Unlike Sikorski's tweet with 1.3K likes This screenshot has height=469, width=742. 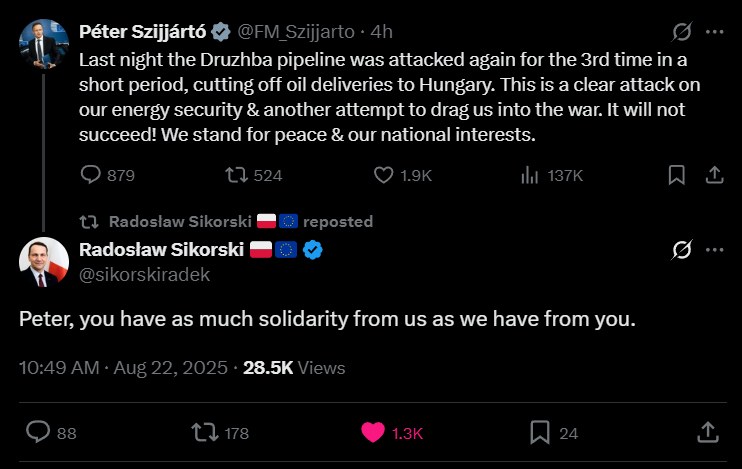[372, 432]
